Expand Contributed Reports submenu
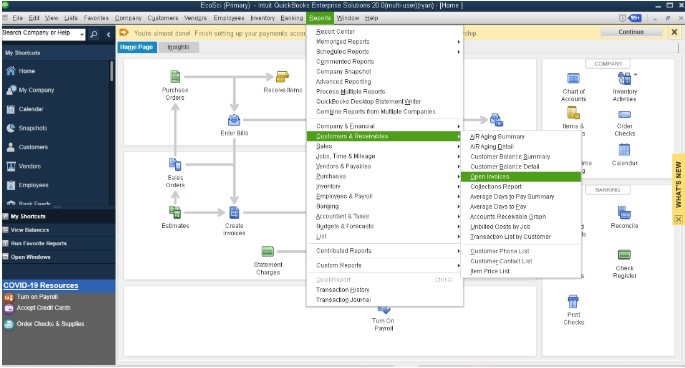The height and width of the screenshot is (368, 685). (x=384, y=250)
